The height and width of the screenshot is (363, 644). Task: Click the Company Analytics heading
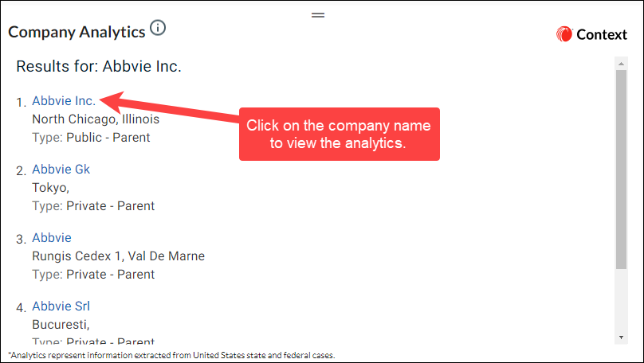pyautogui.click(x=77, y=32)
